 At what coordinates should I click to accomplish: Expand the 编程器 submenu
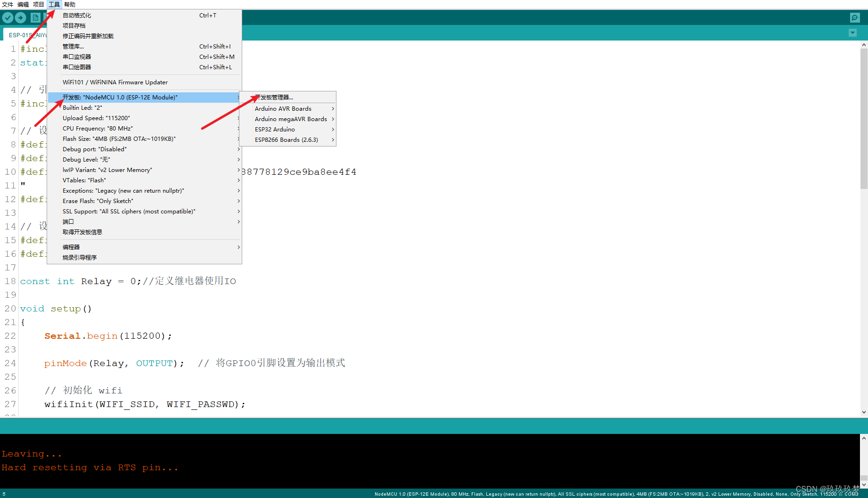[144, 247]
